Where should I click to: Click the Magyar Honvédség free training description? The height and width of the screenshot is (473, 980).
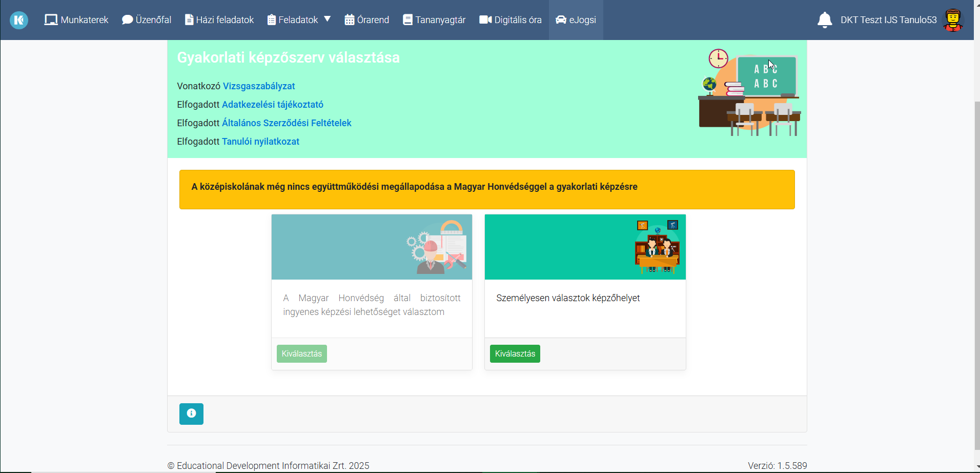click(372, 305)
